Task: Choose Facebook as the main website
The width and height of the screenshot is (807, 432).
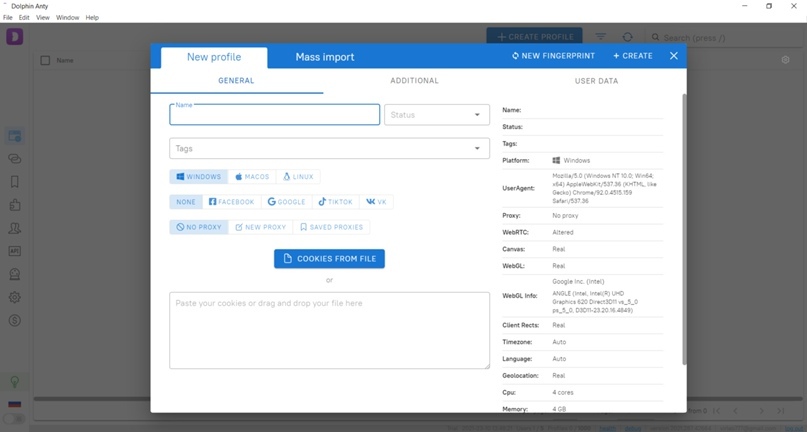Action: 232,202
